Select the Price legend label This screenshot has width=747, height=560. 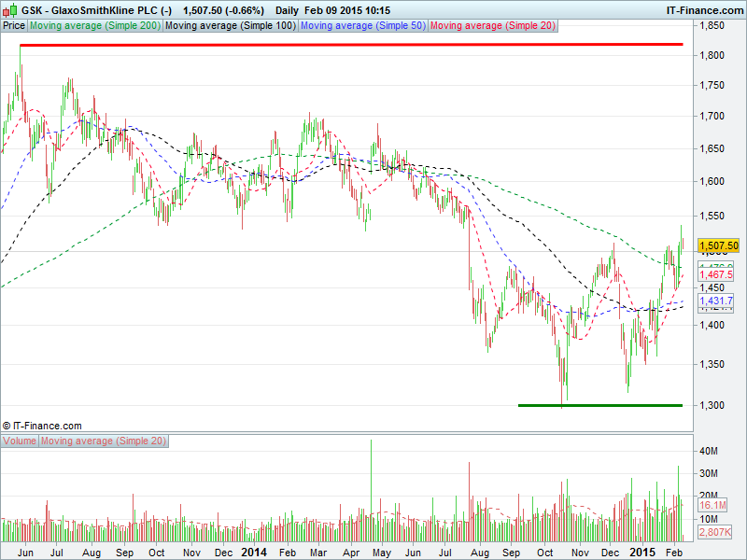pyautogui.click(x=14, y=25)
